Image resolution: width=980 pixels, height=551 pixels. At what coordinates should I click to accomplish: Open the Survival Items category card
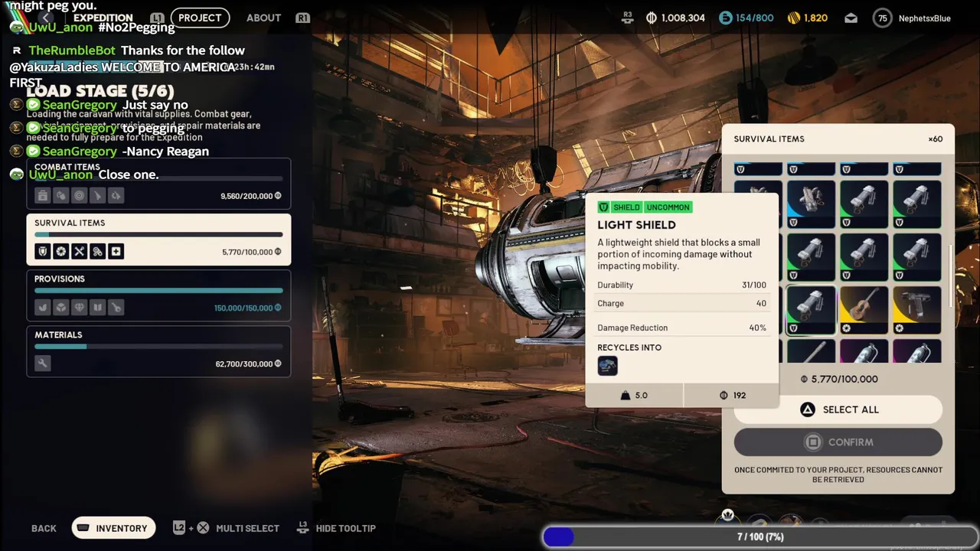point(158,240)
